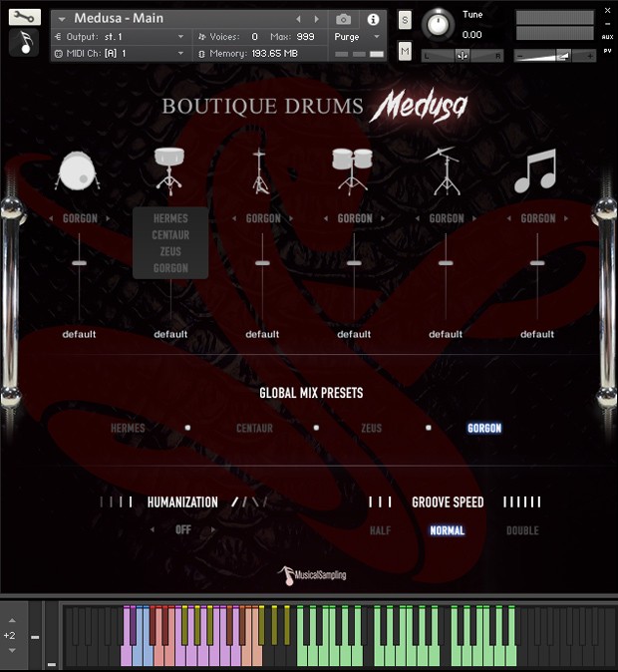Click the cymbals preset right arrow
618x672 pixels.
[x=474, y=218]
